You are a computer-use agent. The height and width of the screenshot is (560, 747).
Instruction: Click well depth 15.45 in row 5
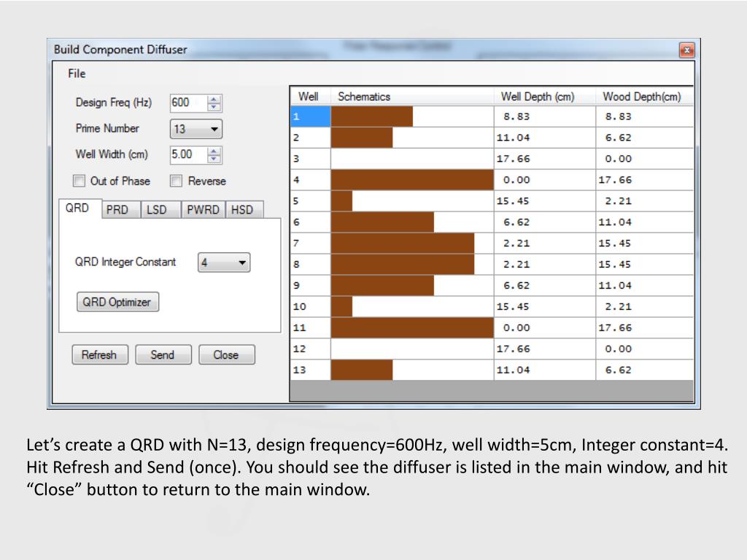pos(544,201)
